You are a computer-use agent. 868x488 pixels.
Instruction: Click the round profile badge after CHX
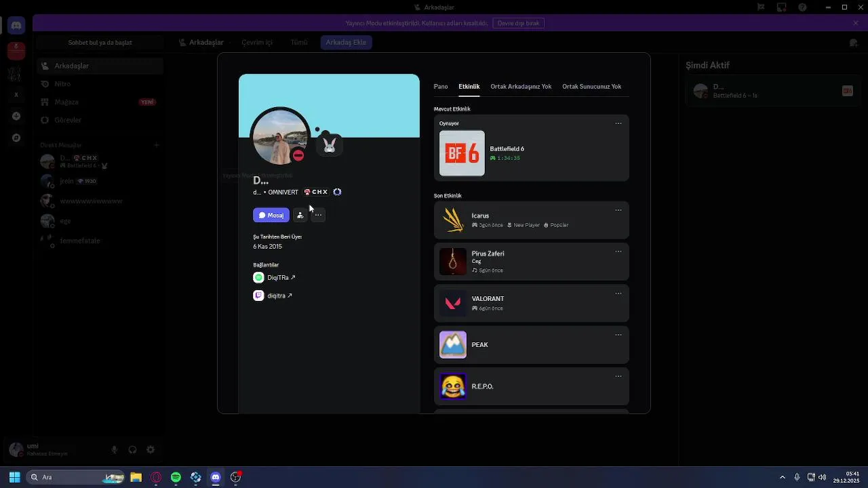pyautogui.click(x=337, y=192)
